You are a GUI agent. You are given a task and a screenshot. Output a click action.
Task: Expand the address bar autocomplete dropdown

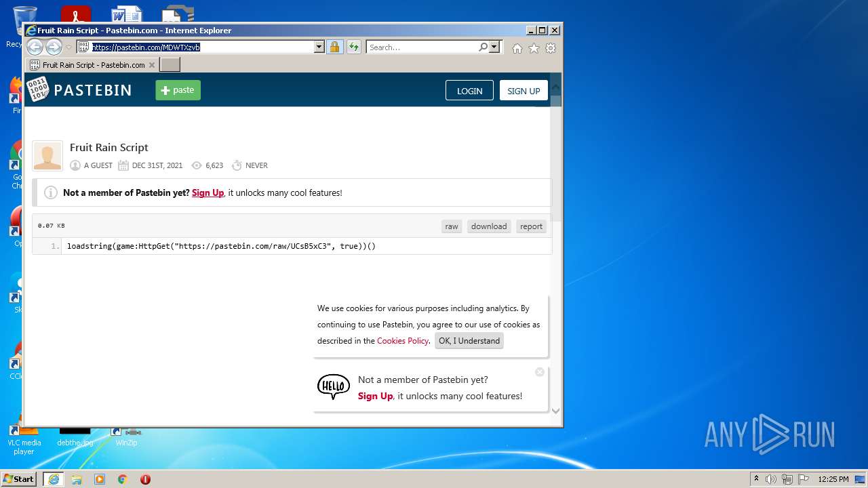319,47
